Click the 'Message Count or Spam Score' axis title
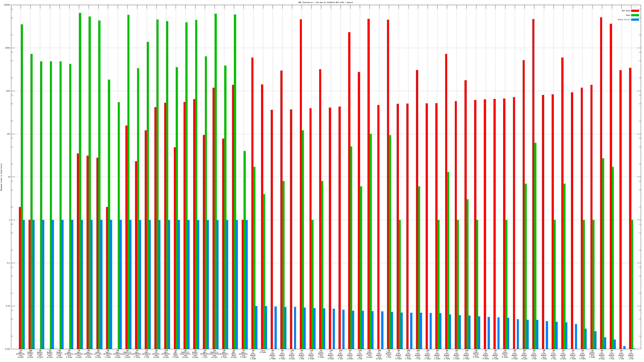Viewport: 644px width, 362px height. pyautogui.click(x=1, y=177)
